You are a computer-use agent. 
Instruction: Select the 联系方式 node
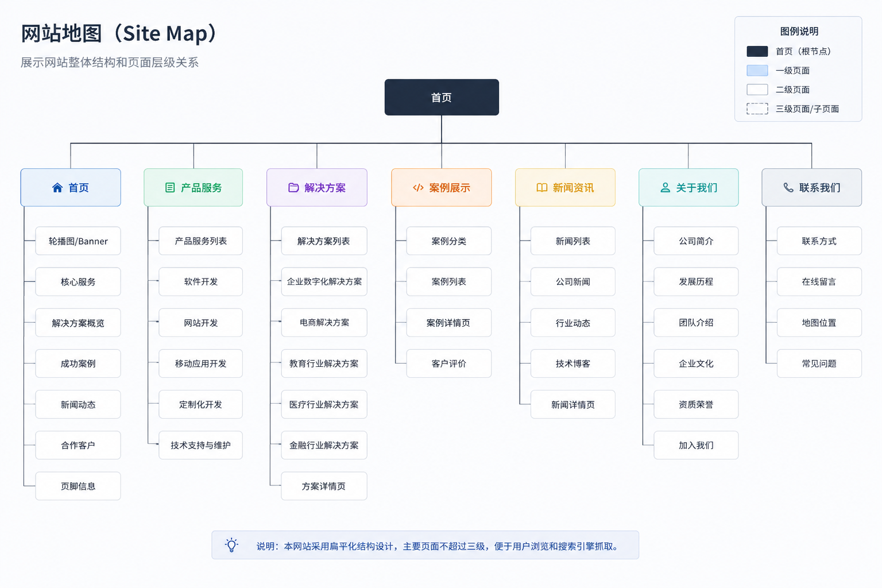pyautogui.click(x=819, y=241)
